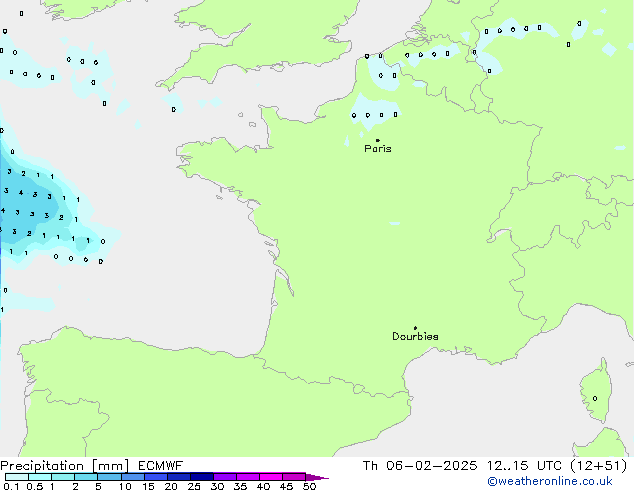The height and width of the screenshot is (490, 634).
Task: Select the 2–5 mm legend color swatch
Action: 86,477
